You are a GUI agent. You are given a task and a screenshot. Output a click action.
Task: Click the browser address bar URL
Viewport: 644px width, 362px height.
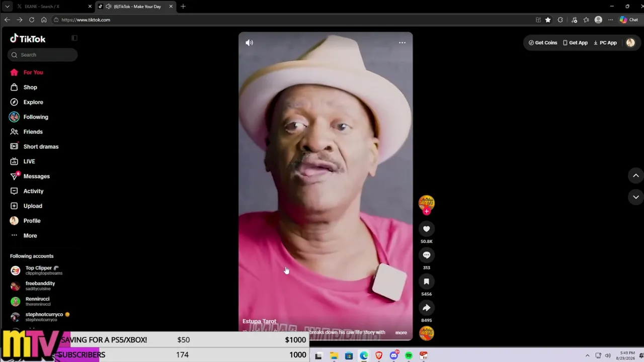tap(86, 20)
